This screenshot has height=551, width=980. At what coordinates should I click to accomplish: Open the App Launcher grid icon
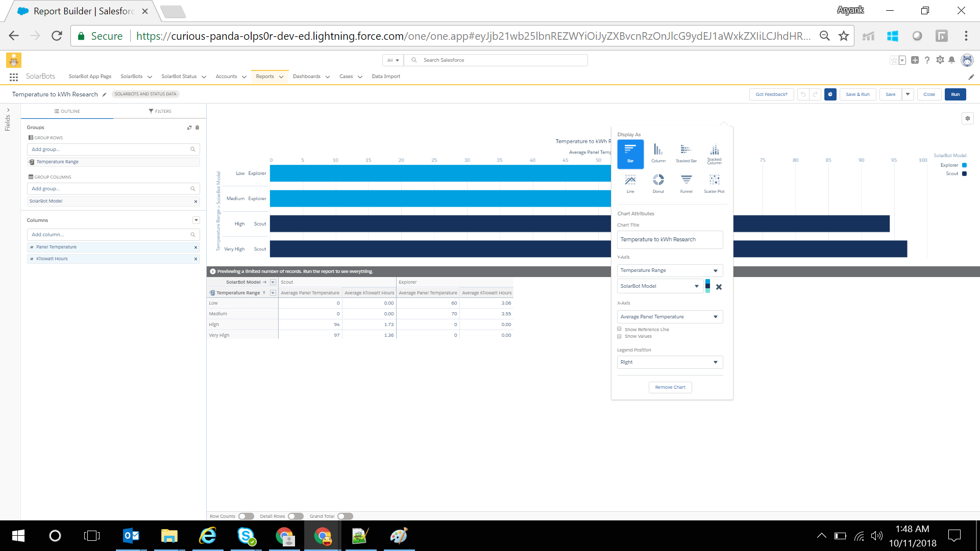(x=14, y=77)
